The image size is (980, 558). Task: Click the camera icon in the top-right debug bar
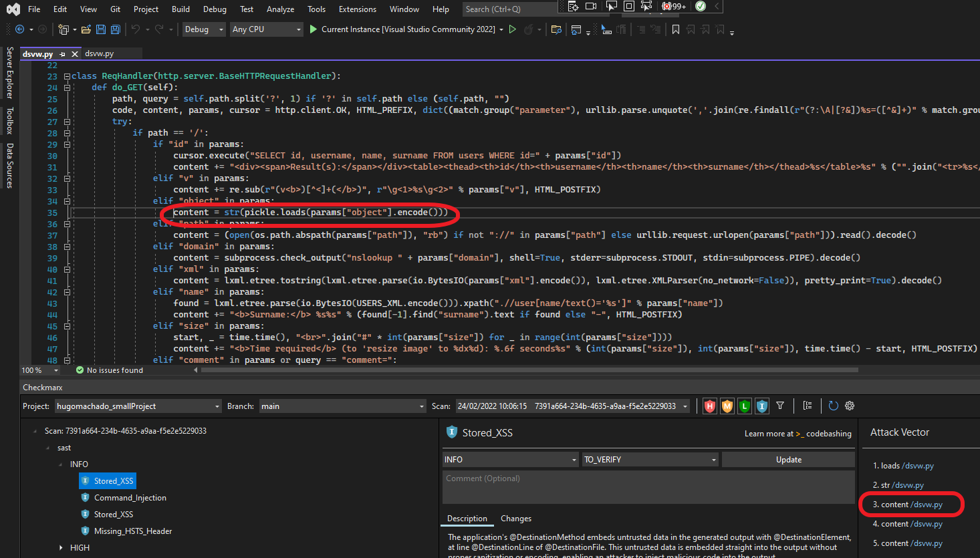coord(591,6)
